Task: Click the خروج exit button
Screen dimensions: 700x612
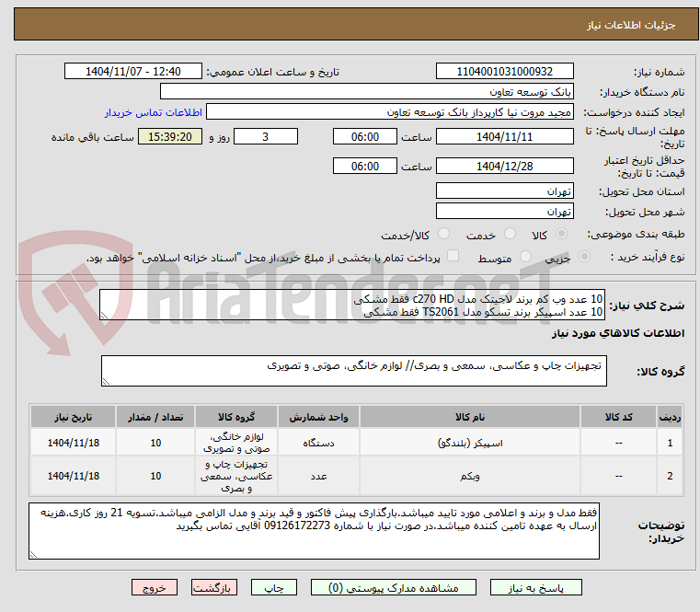Action: pyautogui.click(x=154, y=587)
